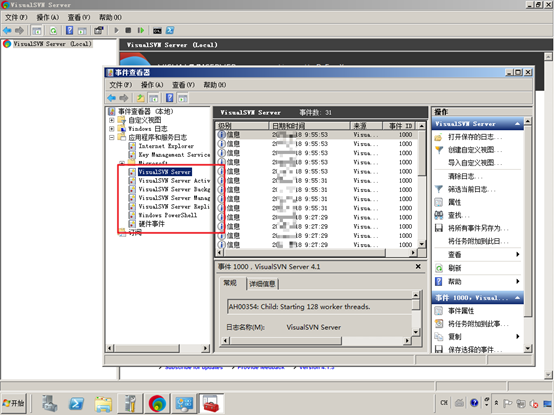Click 筛选当前日志 action

472,189
